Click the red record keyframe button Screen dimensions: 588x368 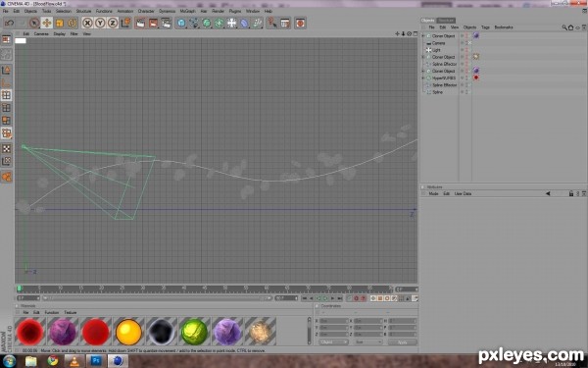click(x=357, y=298)
